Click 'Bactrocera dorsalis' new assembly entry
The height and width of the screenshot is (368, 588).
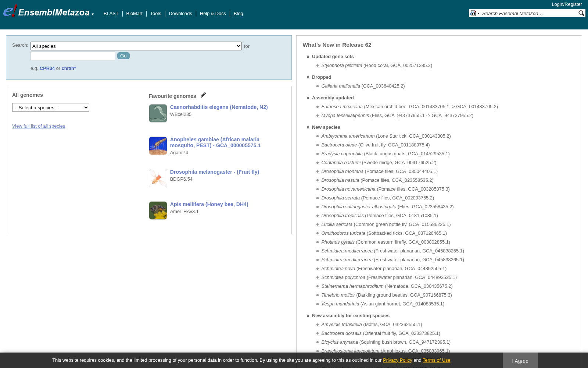coord(381,333)
